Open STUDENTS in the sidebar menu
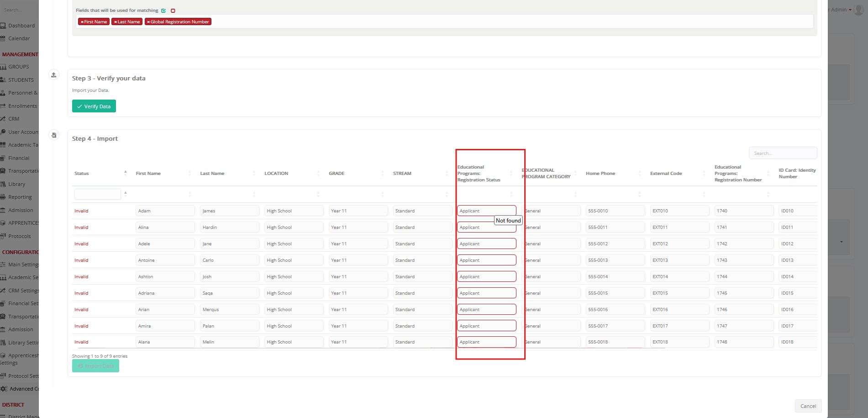 coord(21,80)
